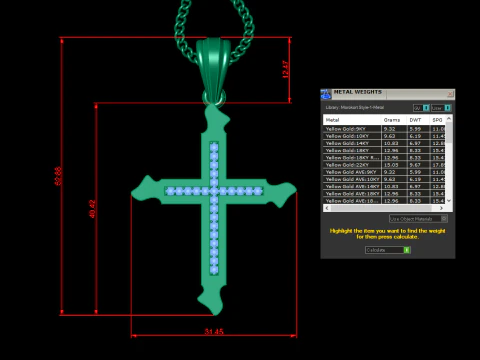Select the Yellow Gold AVE:18KY row
The height and width of the screenshot is (360, 480).
(384, 194)
